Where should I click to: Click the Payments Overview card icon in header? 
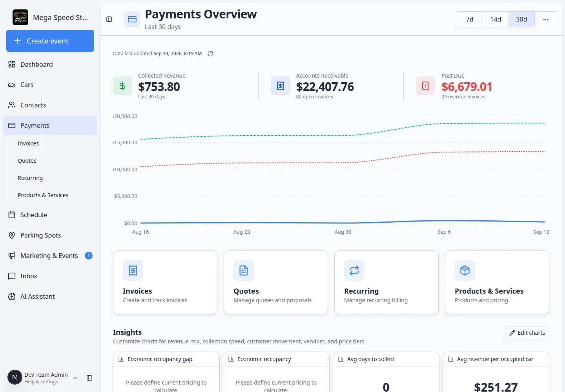(132, 19)
